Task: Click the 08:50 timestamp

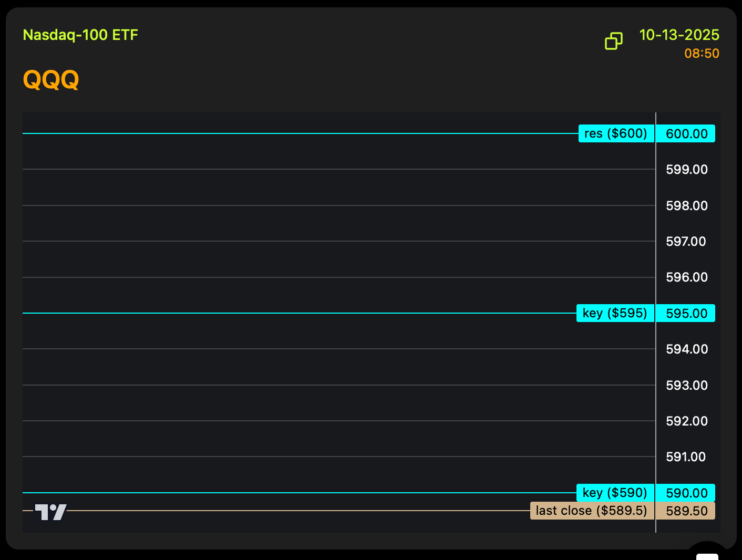Action: (702, 54)
